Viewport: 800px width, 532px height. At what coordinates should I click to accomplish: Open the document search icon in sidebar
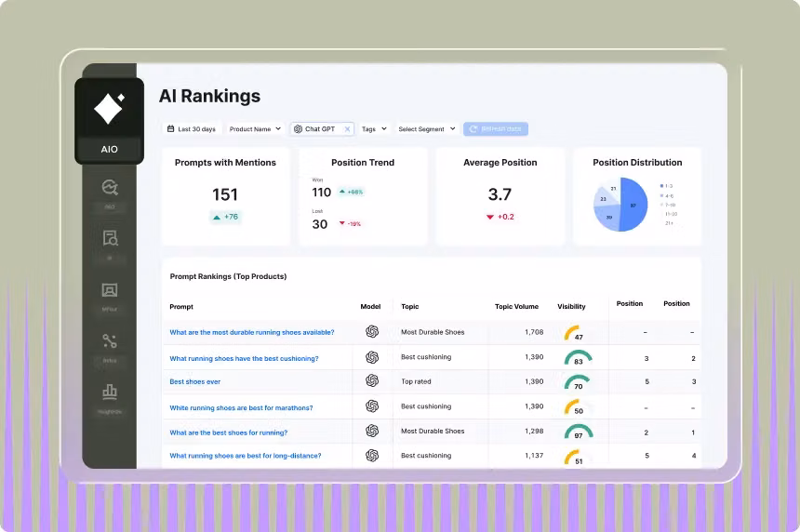coord(110,239)
